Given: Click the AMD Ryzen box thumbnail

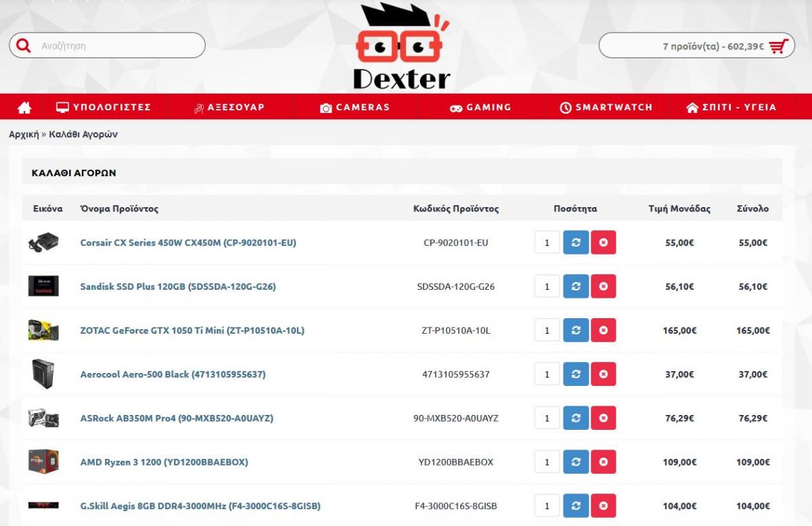Looking at the screenshot, I should [x=43, y=462].
